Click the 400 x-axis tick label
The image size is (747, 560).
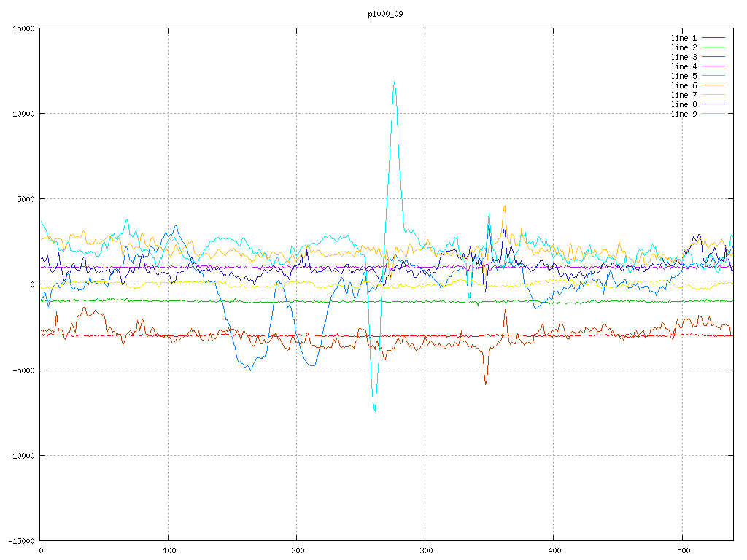point(554,551)
